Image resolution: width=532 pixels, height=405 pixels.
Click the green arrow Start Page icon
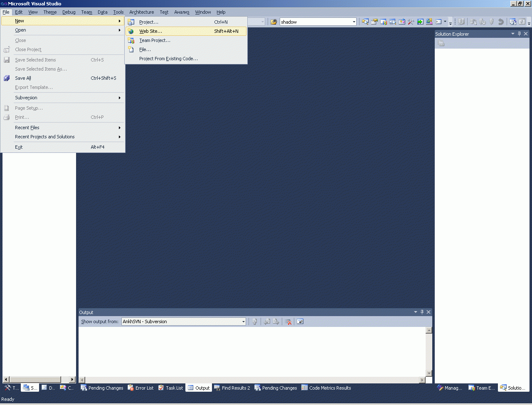pyautogui.click(x=420, y=22)
